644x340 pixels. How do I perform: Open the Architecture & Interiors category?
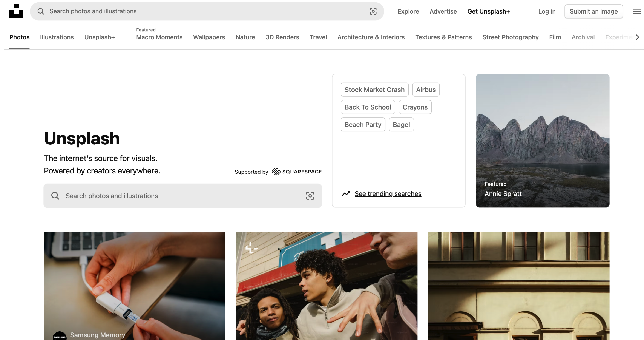click(371, 37)
